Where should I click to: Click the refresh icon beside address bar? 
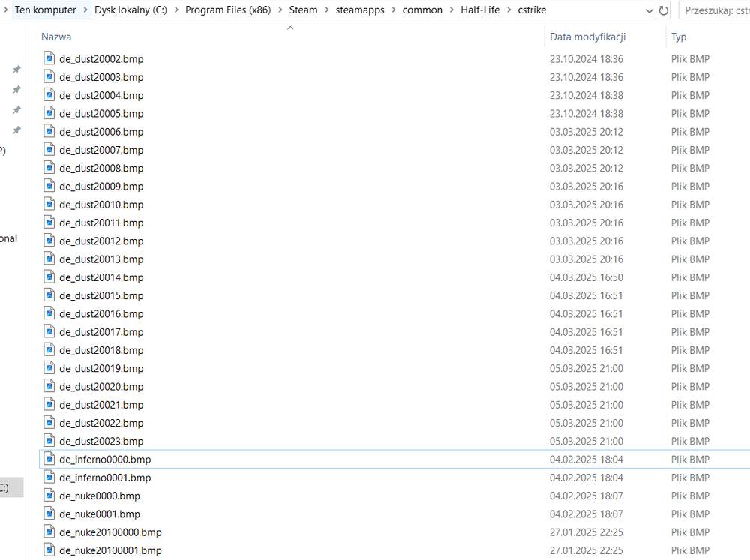(x=664, y=10)
